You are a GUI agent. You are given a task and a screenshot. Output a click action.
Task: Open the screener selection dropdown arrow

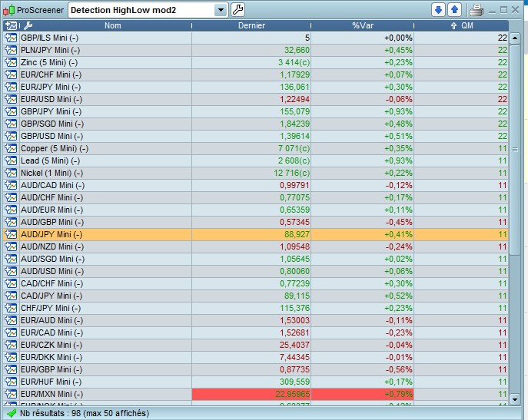tap(221, 10)
